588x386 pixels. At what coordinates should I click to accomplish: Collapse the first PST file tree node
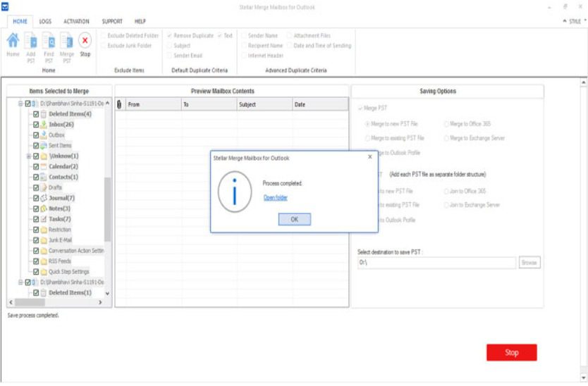pos(20,104)
